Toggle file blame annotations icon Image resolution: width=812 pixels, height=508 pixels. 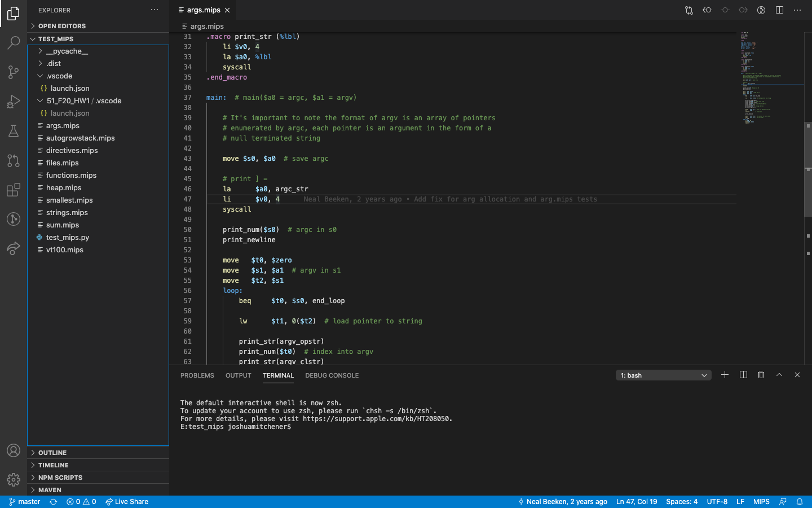tap(761, 10)
